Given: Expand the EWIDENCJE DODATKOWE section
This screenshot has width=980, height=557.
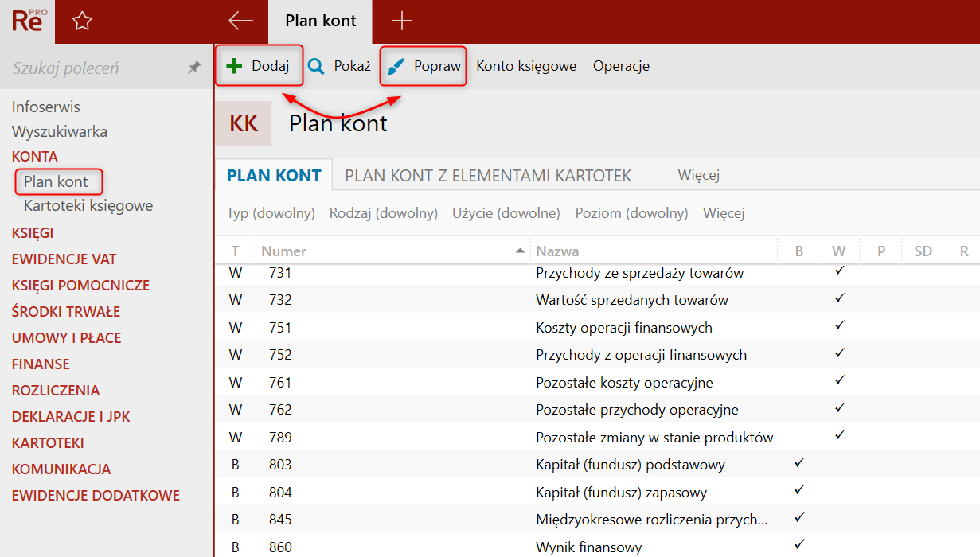Looking at the screenshot, I should pos(96,496).
